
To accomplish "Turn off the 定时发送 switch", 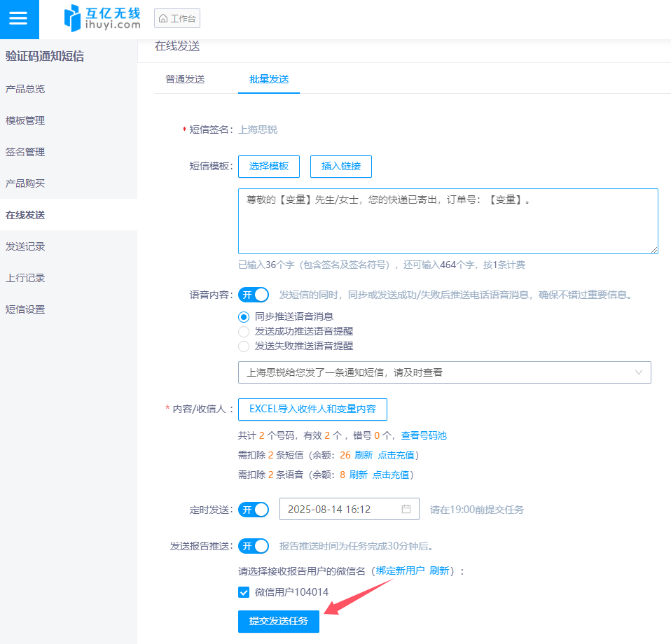I will (x=254, y=510).
